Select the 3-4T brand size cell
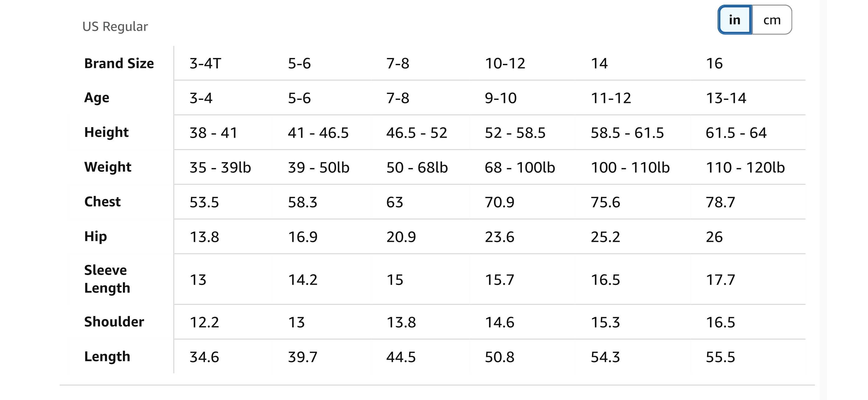 coord(205,63)
